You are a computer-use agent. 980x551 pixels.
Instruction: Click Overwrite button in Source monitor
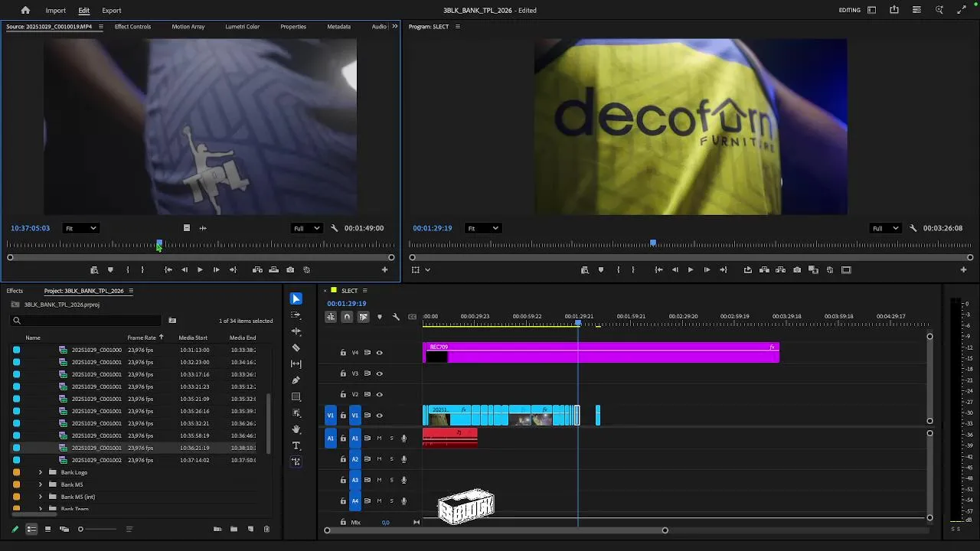tap(273, 269)
